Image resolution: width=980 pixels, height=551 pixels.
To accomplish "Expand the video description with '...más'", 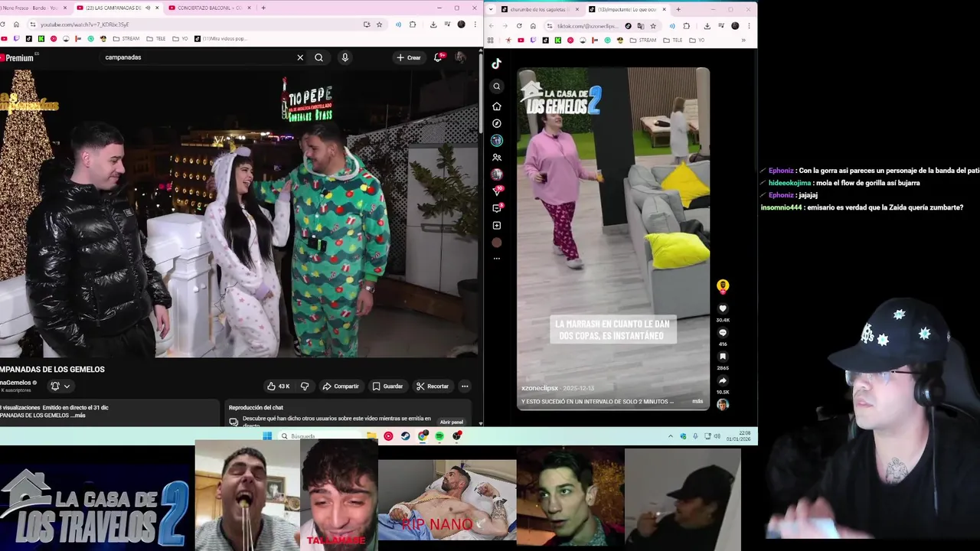I will coord(77,416).
